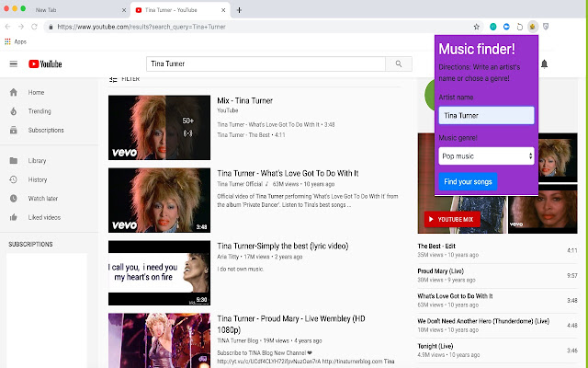Open Home in the sidebar
The image size is (588, 368).
coord(36,92)
